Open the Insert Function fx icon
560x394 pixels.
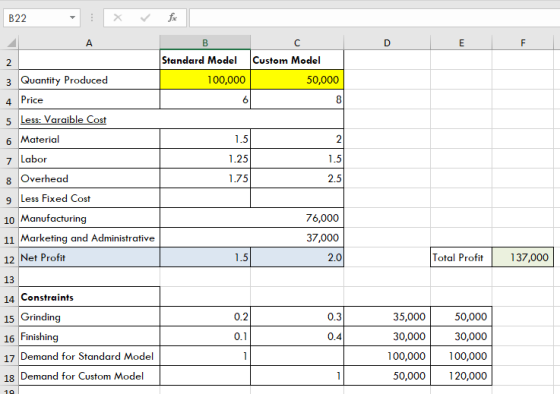tap(172, 18)
